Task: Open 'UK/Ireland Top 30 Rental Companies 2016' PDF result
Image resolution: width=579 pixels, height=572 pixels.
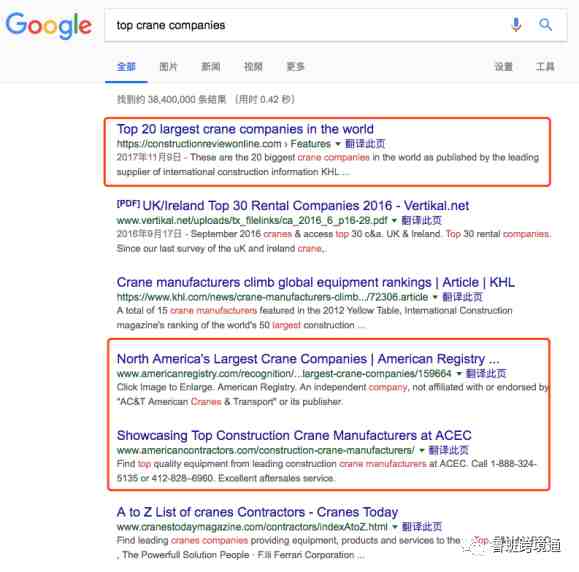Action: [306, 206]
